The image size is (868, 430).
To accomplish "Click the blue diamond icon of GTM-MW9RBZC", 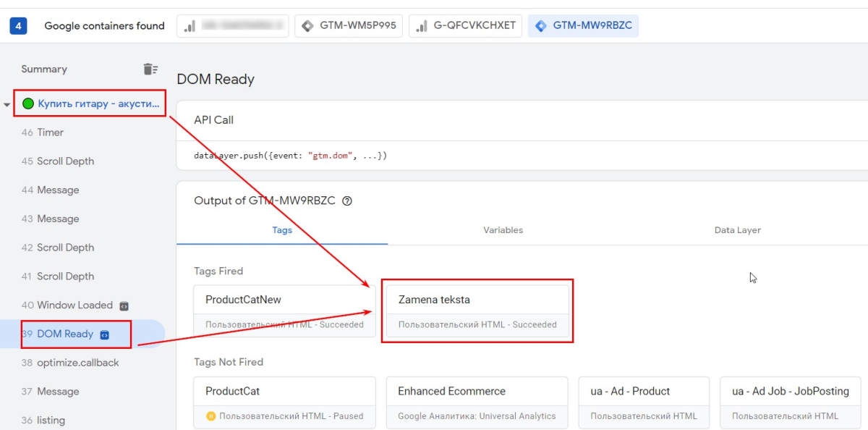I will [x=541, y=26].
